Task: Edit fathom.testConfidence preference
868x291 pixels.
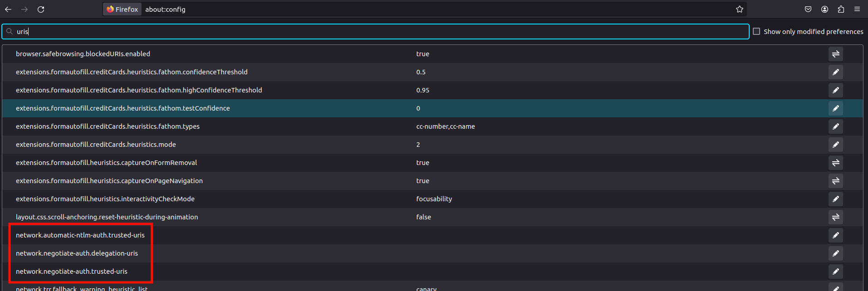Action: (836, 108)
